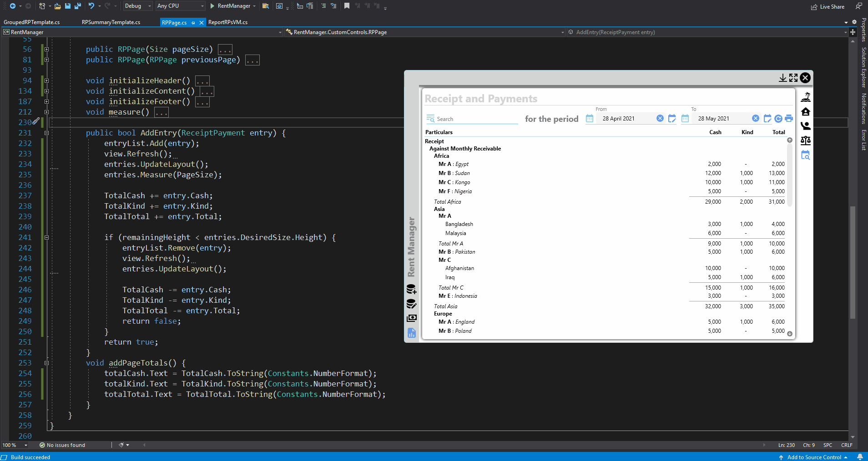This screenshot has width=868, height=461.
Task: Open the calendar search icon in right sidebar
Action: 806,155
